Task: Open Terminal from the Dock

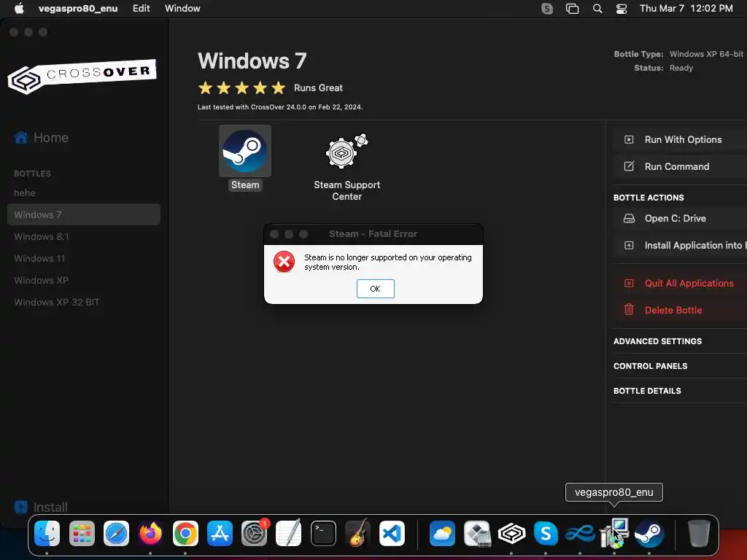Action: point(323,533)
